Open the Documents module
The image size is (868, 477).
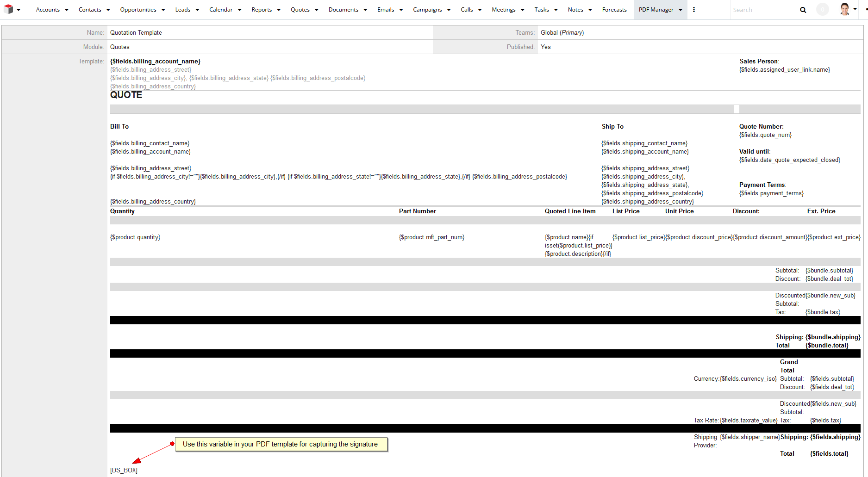[x=343, y=10]
